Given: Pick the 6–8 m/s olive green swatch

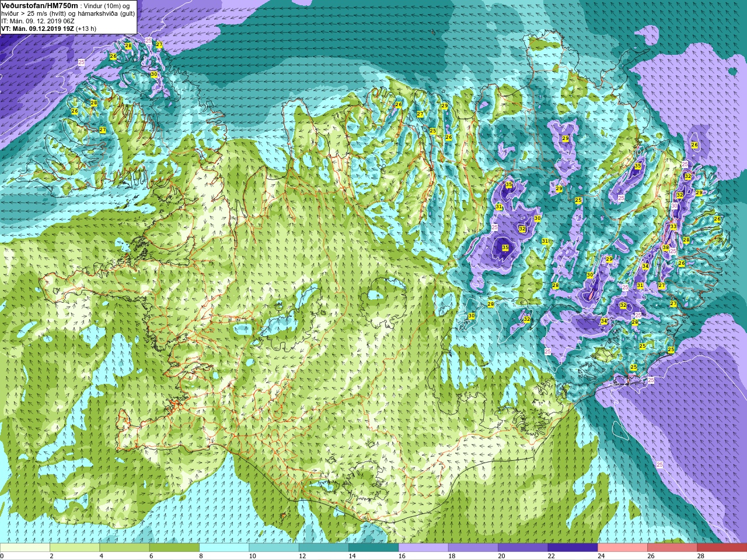Looking at the screenshot, I should click(174, 548).
